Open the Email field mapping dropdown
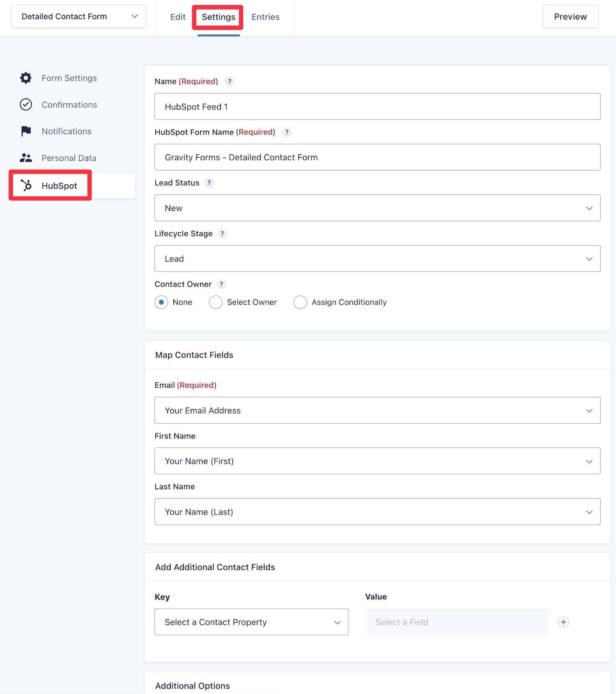Screen dimensions: 616x694 click(377, 410)
